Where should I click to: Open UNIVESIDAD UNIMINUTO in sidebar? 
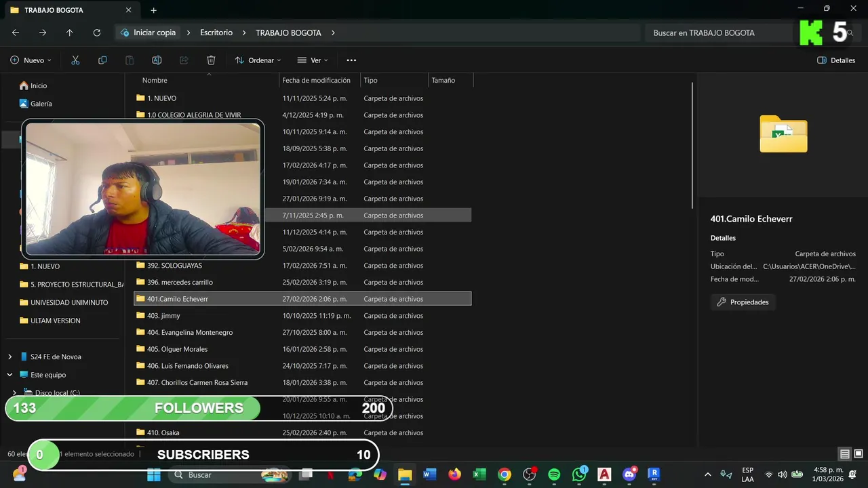point(63,302)
